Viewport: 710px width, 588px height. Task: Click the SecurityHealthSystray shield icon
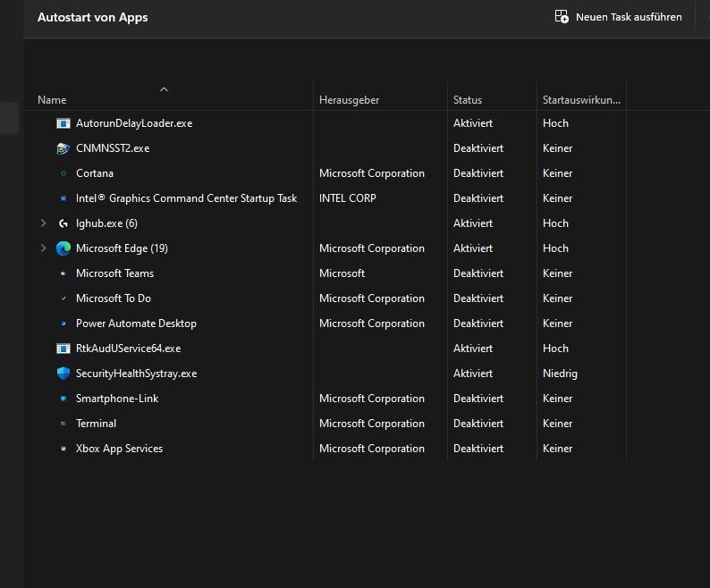point(63,374)
